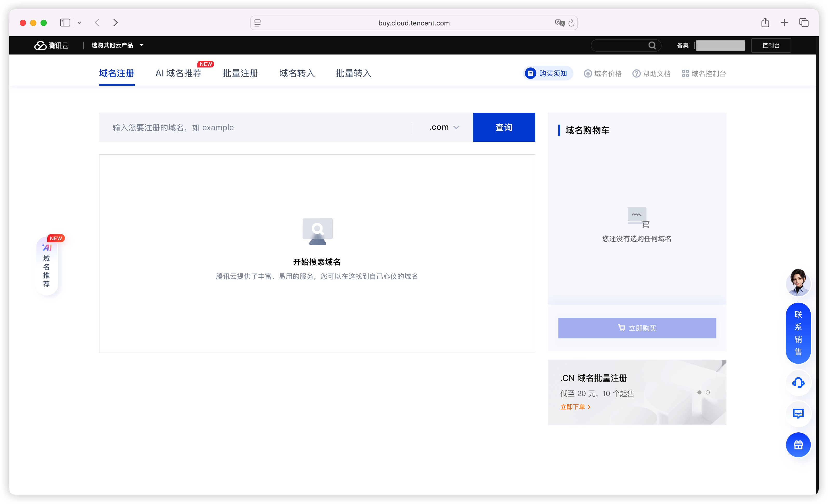Click Safari's reload page icon
The height and width of the screenshot is (504, 828).
tap(571, 23)
